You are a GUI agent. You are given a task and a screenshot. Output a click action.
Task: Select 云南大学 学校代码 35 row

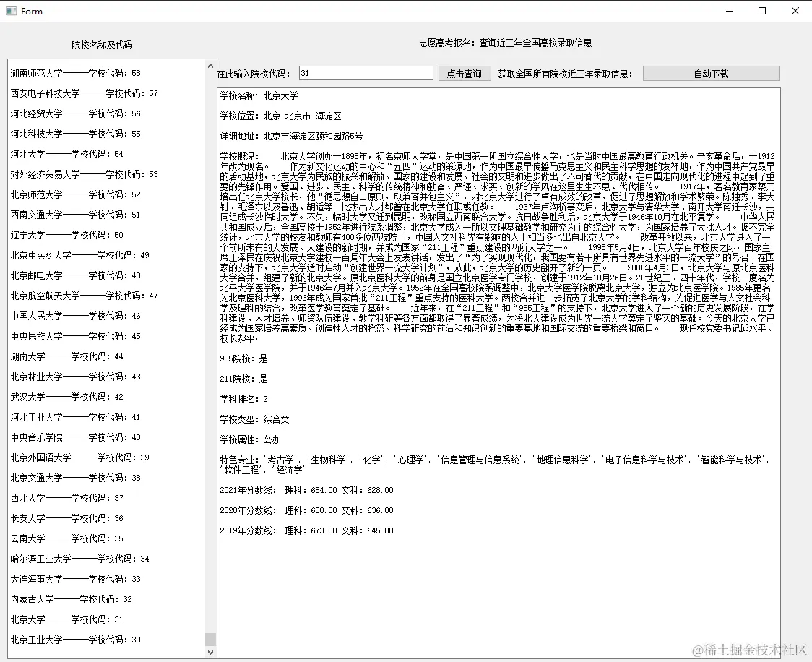click(x=66, y=538)
